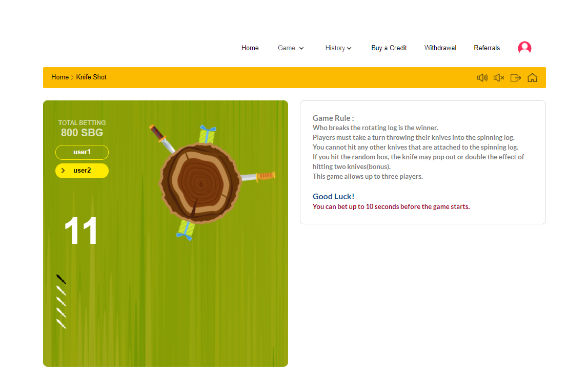
Task: Click the red-handled knife in the log
Action: pos(162,139)
